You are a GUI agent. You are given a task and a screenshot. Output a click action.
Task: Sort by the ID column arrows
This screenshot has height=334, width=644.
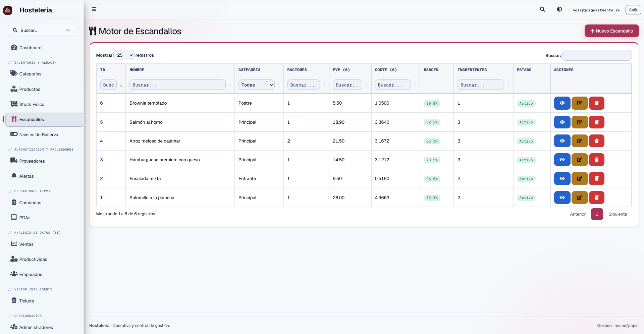pyautogui.click(x=121, y=85)
